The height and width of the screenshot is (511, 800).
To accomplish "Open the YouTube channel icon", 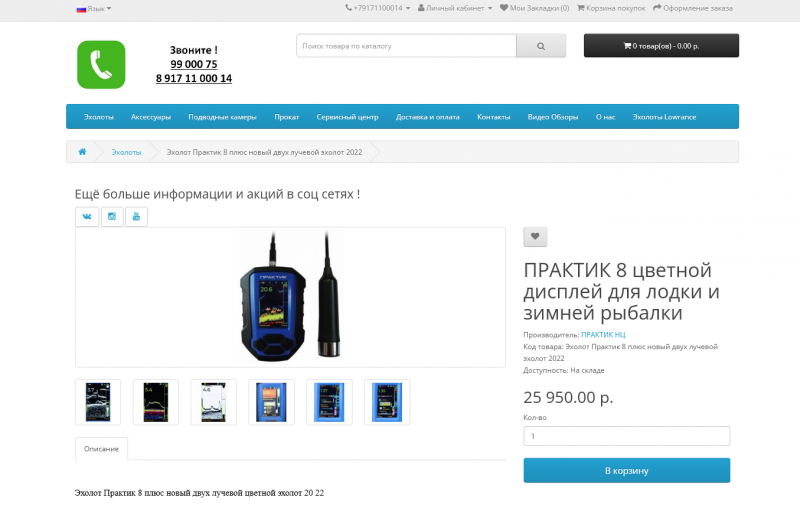I will click(x=136, y=217).
